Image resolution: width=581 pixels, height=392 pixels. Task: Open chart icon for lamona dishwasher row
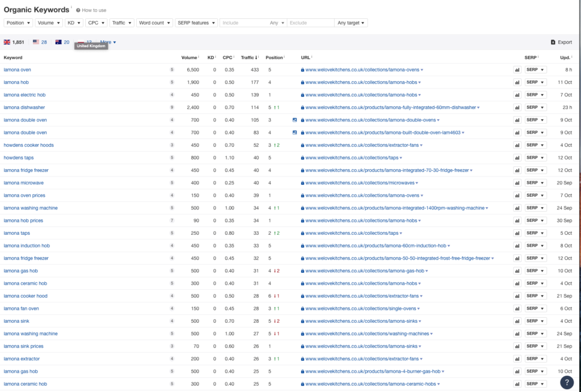517,107
